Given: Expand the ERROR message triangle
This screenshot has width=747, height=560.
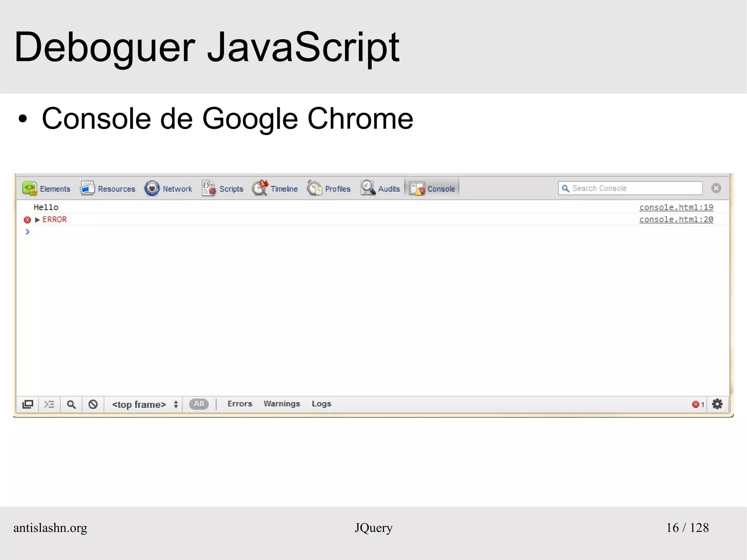Looking at the screenshot, I should [37, 220].
